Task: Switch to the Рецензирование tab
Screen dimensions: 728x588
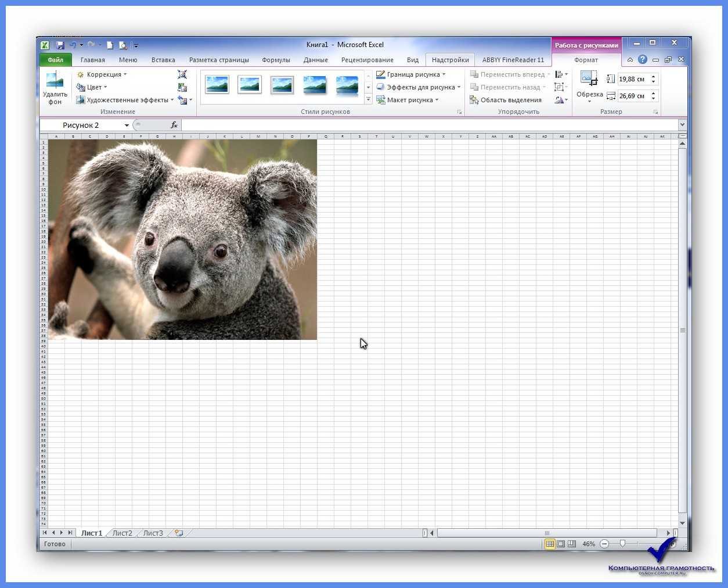Action: 367,60
